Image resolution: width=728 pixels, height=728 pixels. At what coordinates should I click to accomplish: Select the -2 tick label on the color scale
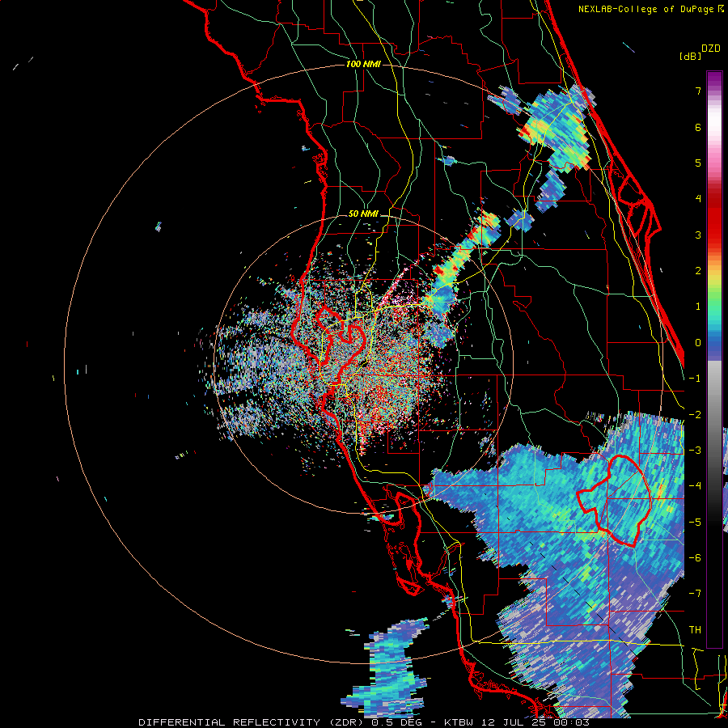coord(695,415)
